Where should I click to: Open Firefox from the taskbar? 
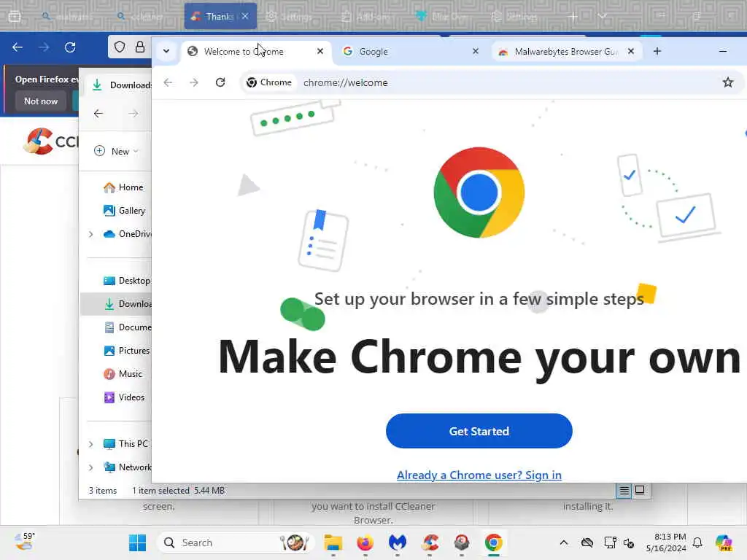(x=365, y=542)
